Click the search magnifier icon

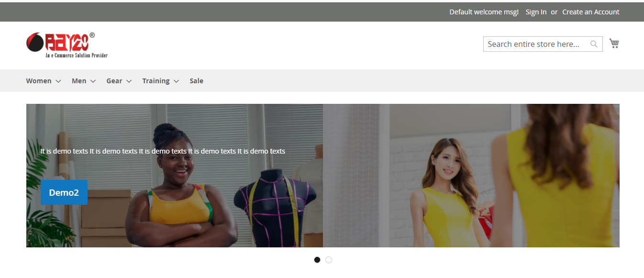pyautogui.click(x=594, y=44)
